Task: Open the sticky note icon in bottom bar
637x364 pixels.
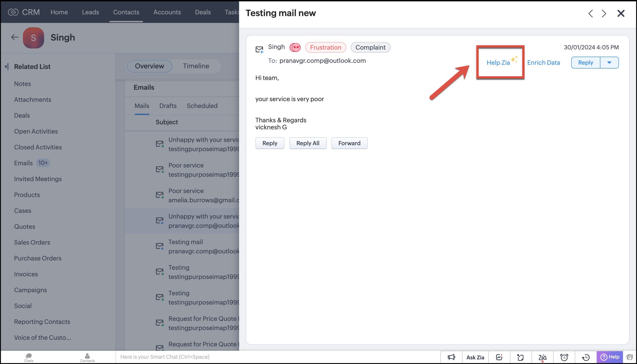Action: point(520,357)
